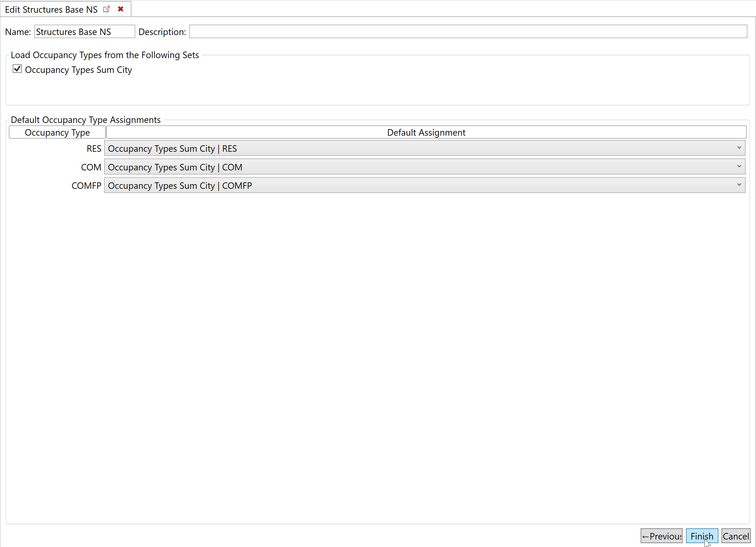This screenshot has width=756, height=547.
Task: Click the Default Assignment column header
Action: point(426,133)
